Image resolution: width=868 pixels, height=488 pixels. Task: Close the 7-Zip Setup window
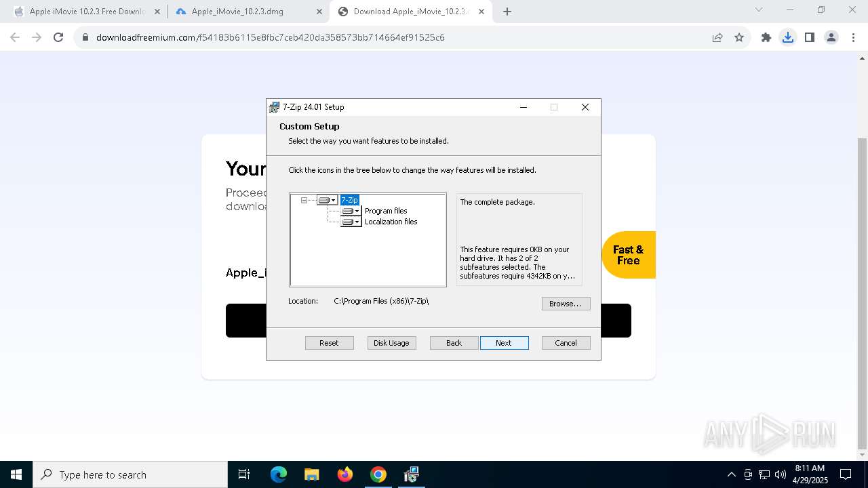coord(585,107)
